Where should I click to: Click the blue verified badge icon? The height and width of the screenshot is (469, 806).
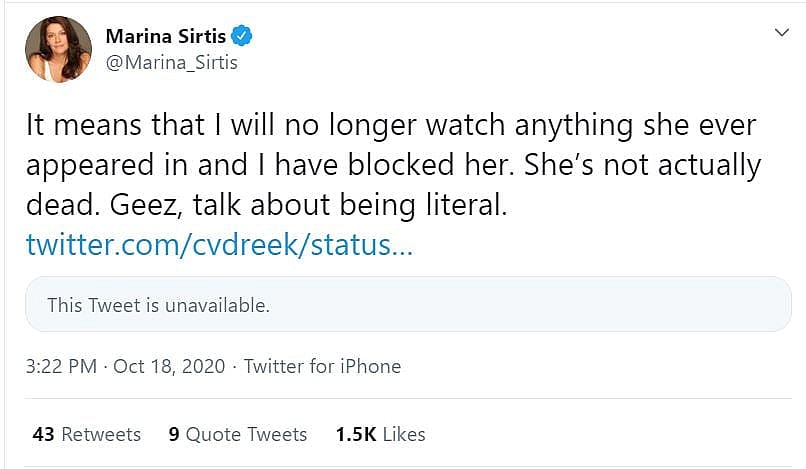pos(242,37)
